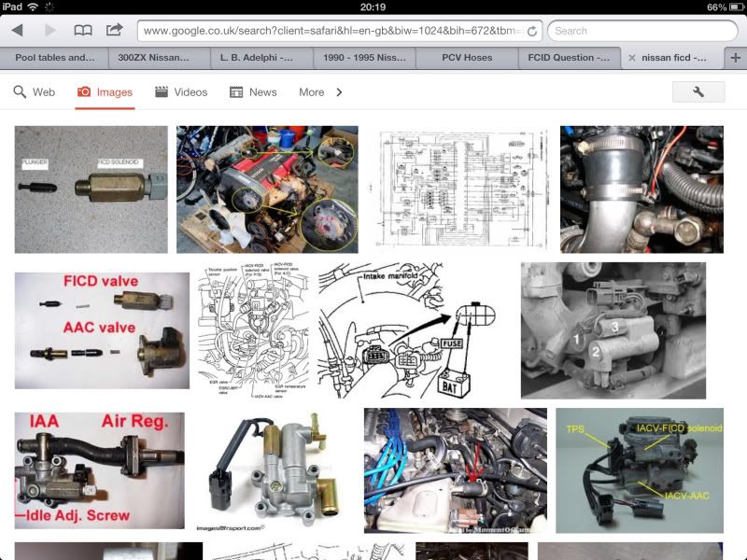
Task: Tap the Safari back arrow
Action: 18,31
